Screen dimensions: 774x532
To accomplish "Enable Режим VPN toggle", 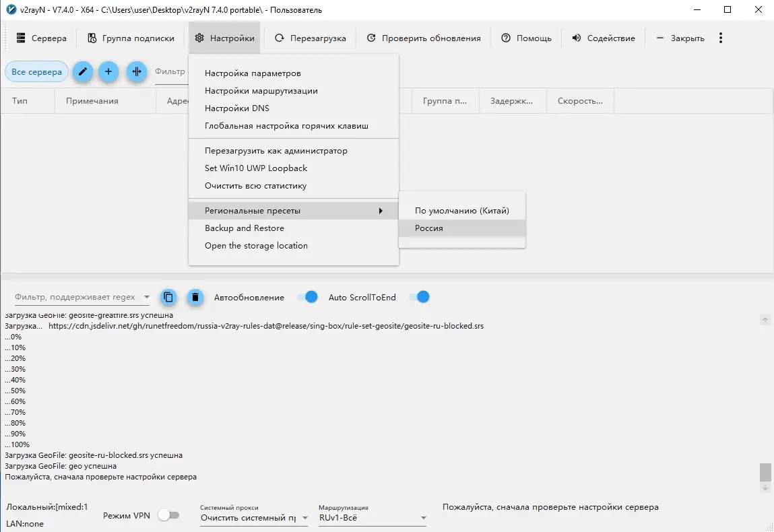I will click(169, 514).
